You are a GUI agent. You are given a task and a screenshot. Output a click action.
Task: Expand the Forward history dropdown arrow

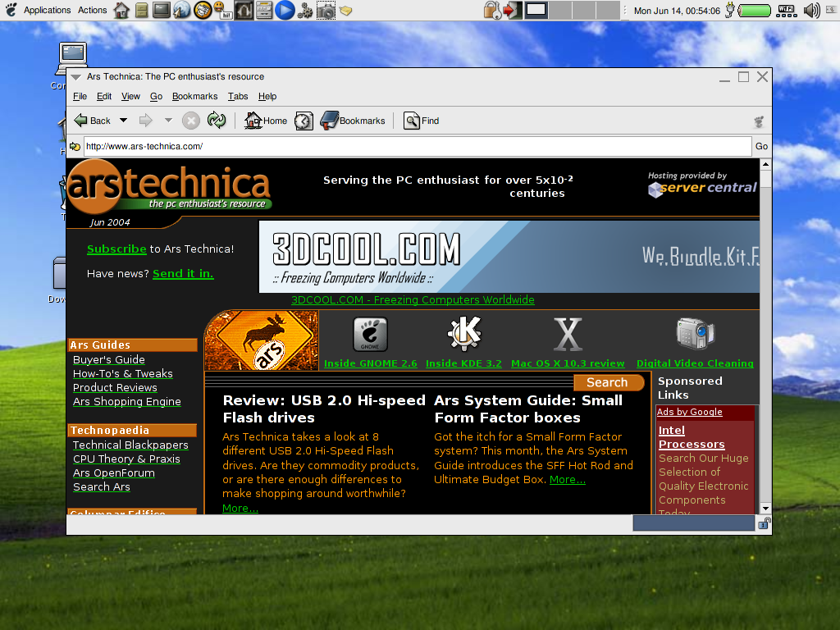(x=168, y=121)
